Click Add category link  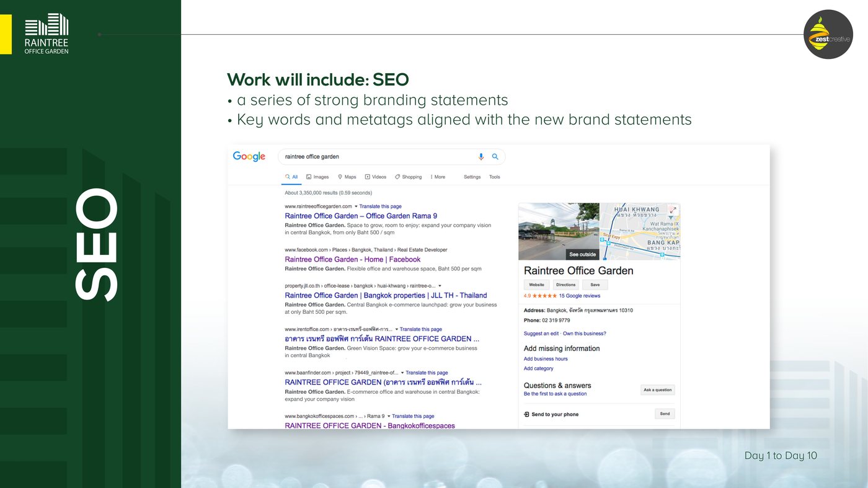539,368
